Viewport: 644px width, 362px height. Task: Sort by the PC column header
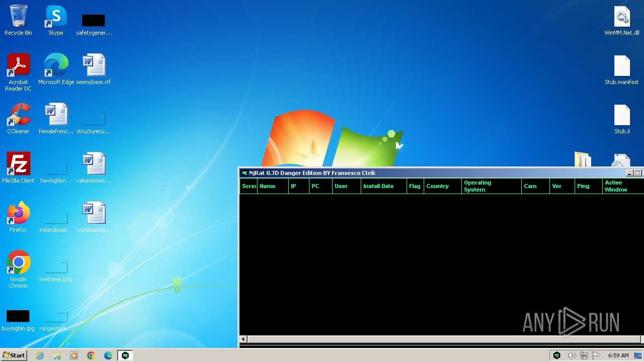tap(321, 186)
